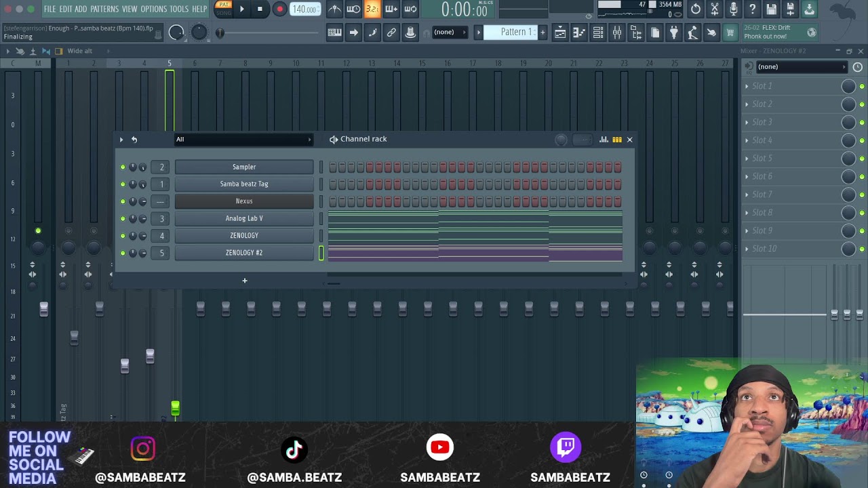
Task: Disable mixer effect Slot 1
Action: (x=862, y=86)
